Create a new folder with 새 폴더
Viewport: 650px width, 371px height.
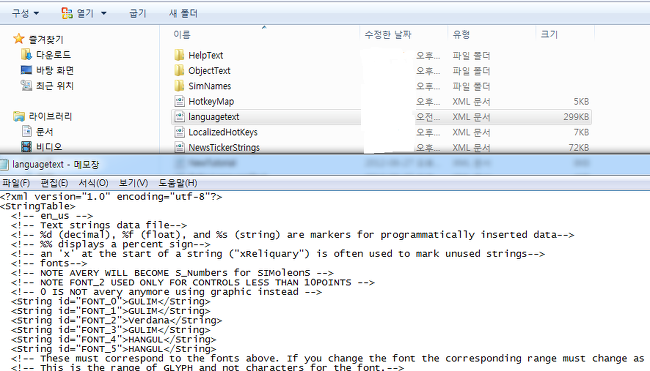[183, 13]
